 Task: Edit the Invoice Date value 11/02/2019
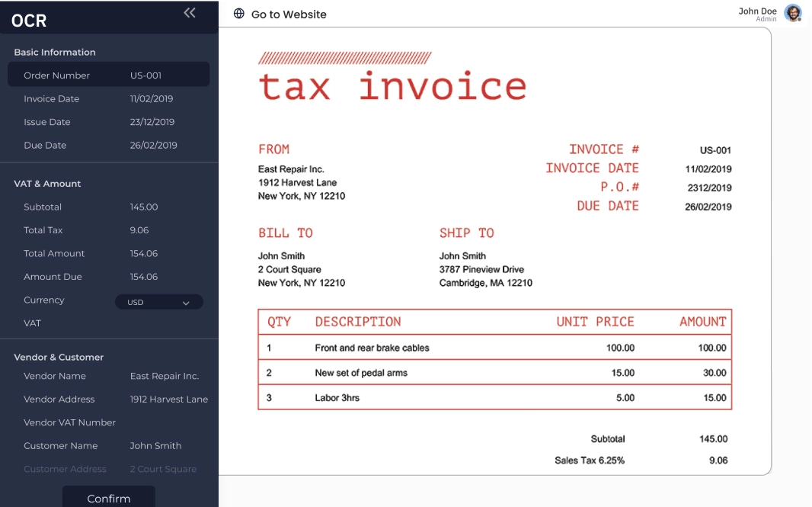coord(152,99)
